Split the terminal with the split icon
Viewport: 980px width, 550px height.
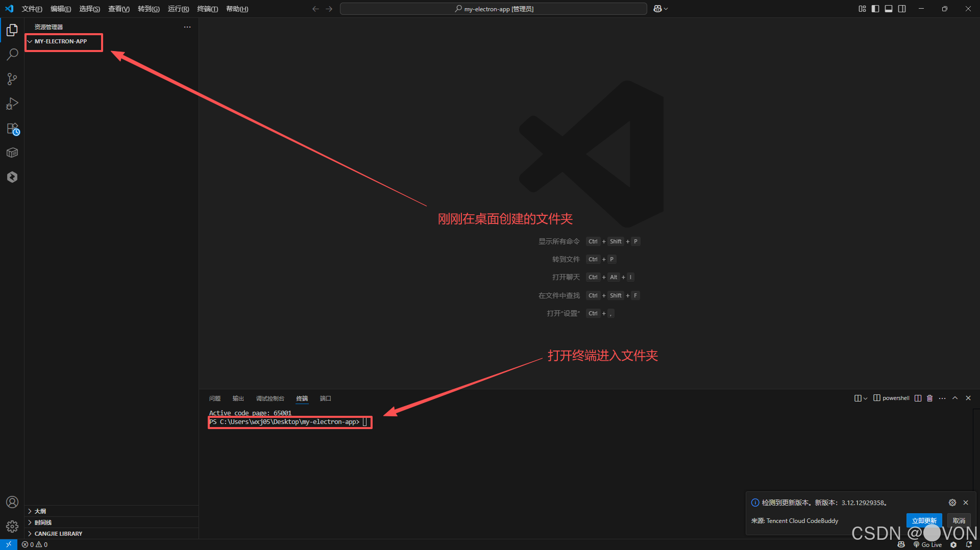918,398
